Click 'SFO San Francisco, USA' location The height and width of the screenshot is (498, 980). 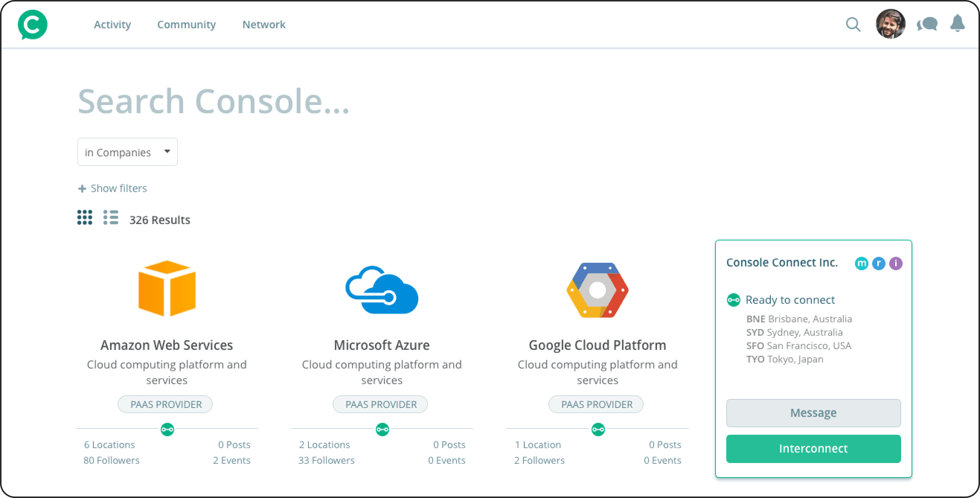point(798,346)
